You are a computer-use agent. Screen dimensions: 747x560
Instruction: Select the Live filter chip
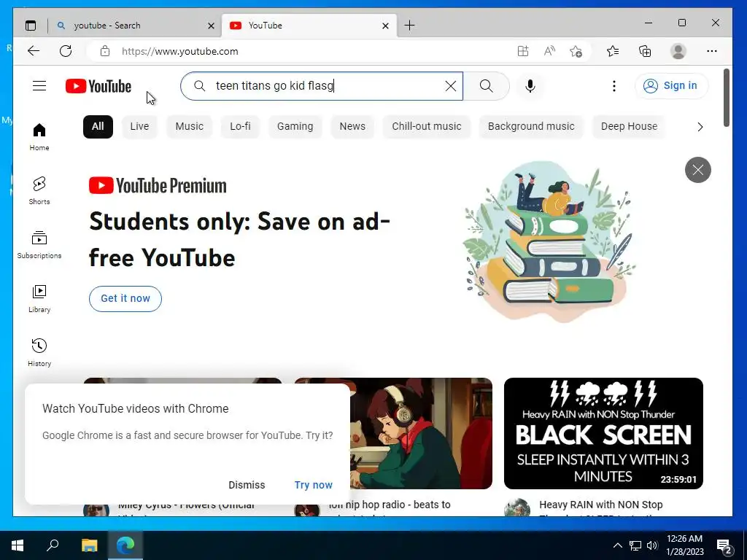pos(139,127)
